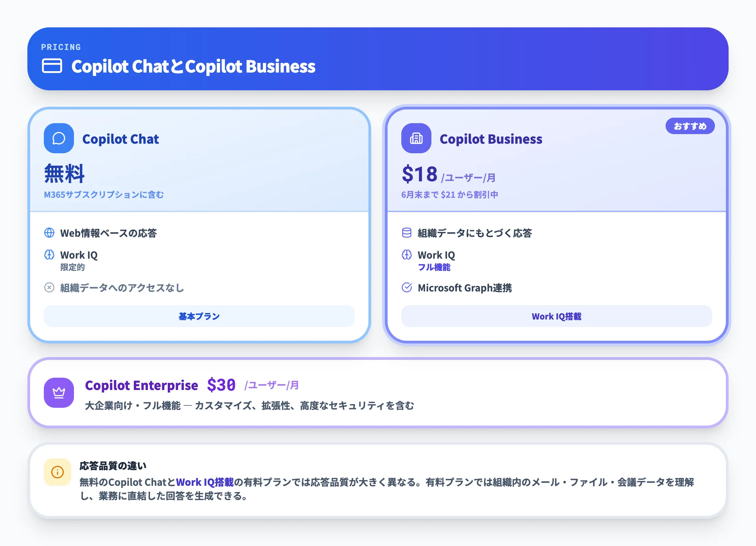Click the おすすめ badge on Copilot Business

click(x=690, y=126)
